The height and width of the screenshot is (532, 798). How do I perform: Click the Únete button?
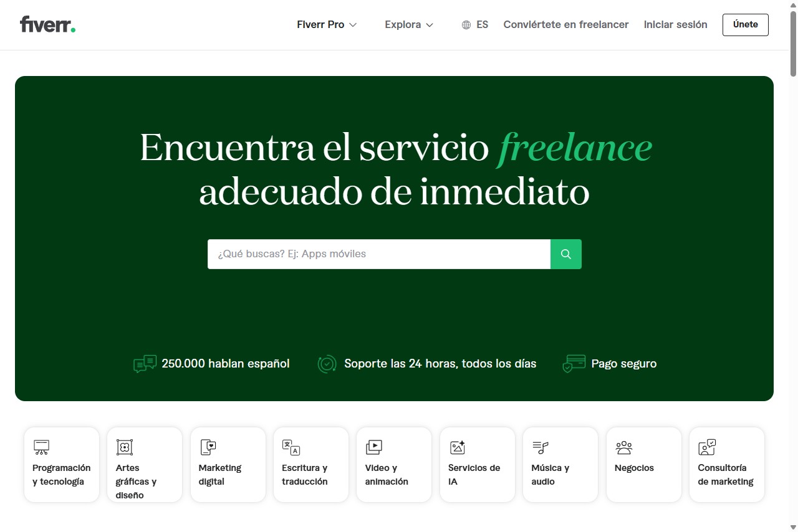746,25
